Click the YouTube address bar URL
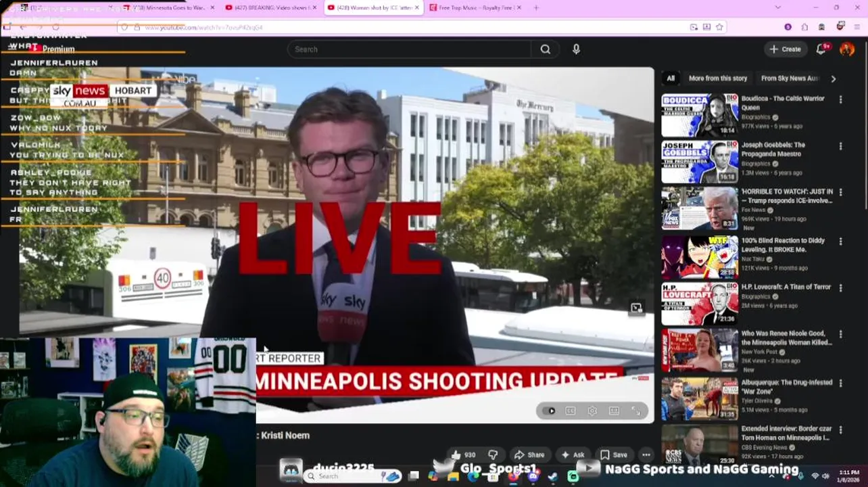This screenshot has width=868, height=487. [203, 28]
